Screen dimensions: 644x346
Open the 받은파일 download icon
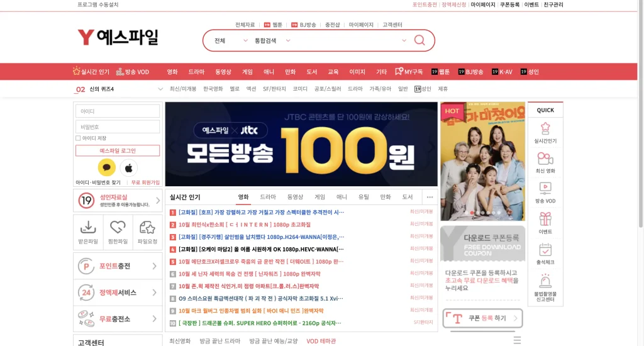(x=88, y=227)
